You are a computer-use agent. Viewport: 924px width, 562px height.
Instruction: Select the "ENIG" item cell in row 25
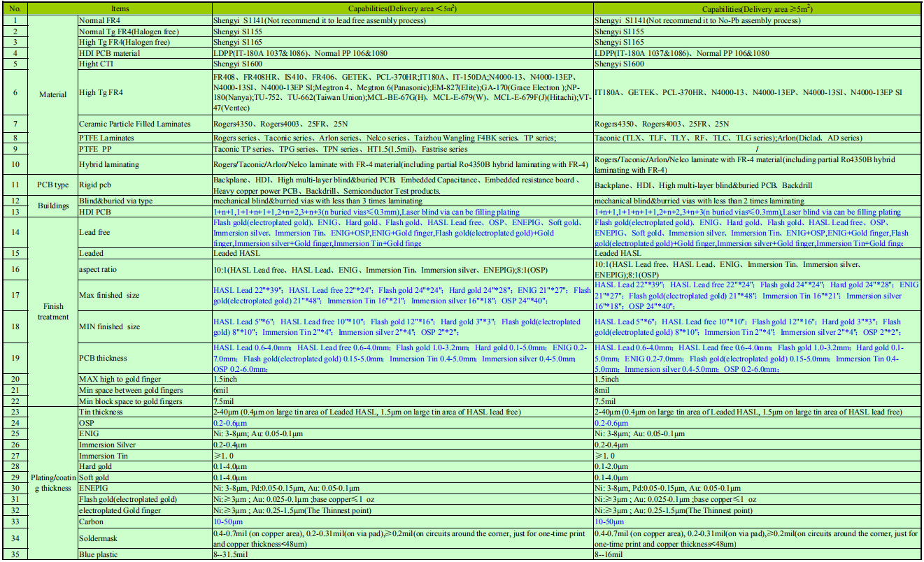tap(143, 434)
